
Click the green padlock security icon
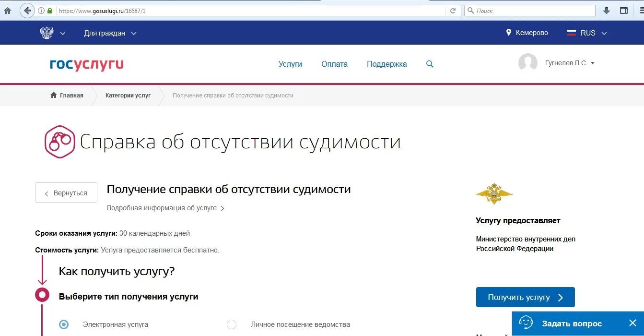point(50,11)
